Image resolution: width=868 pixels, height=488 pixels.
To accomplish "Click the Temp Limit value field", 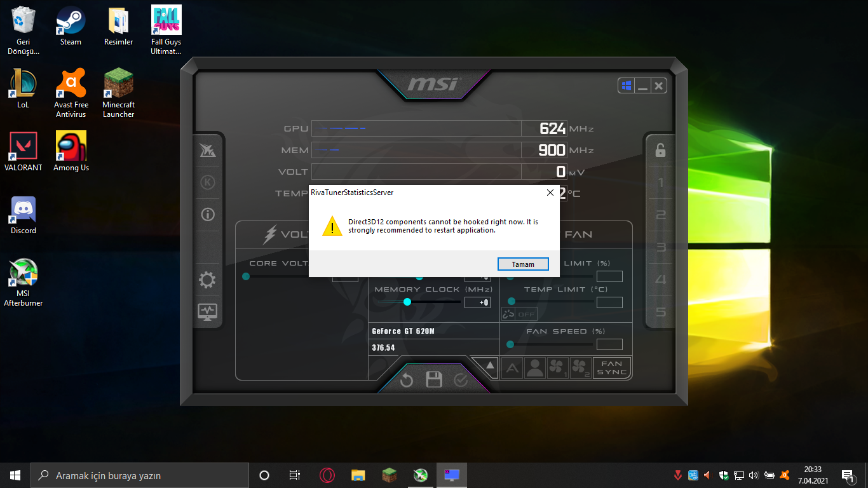I will 609,302.
